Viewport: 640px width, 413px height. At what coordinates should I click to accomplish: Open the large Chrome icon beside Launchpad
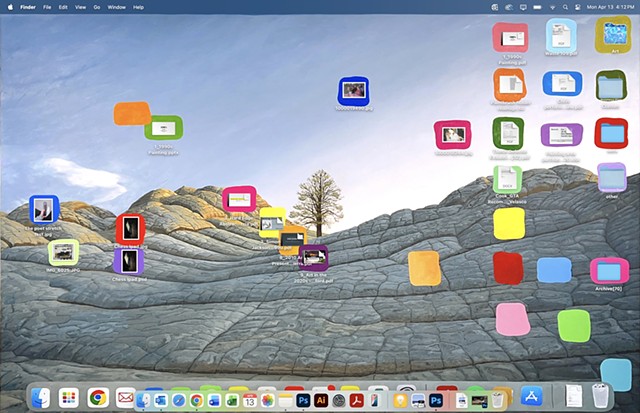tap(98, 397)
